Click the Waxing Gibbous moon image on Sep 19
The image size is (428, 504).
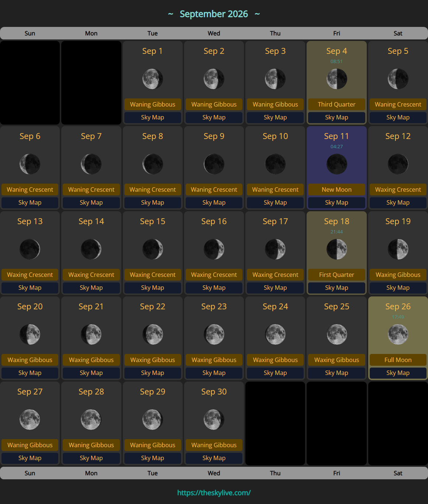point(398,249)
